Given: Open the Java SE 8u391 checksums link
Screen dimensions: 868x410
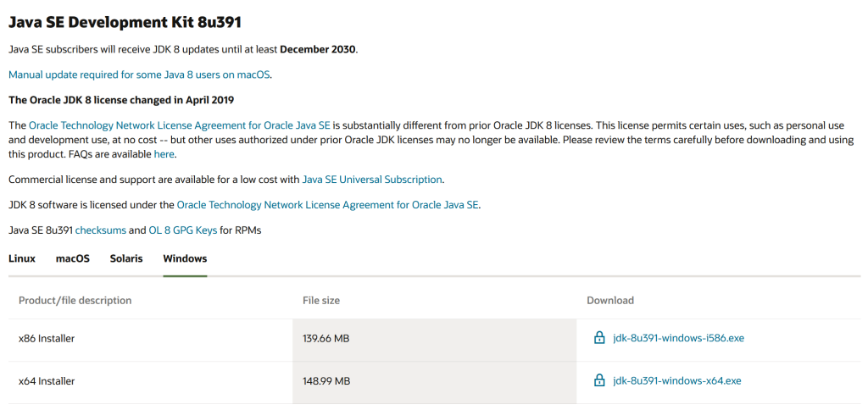Looking at the screenshot, I should pyautogui.click(x=100, y=230).
